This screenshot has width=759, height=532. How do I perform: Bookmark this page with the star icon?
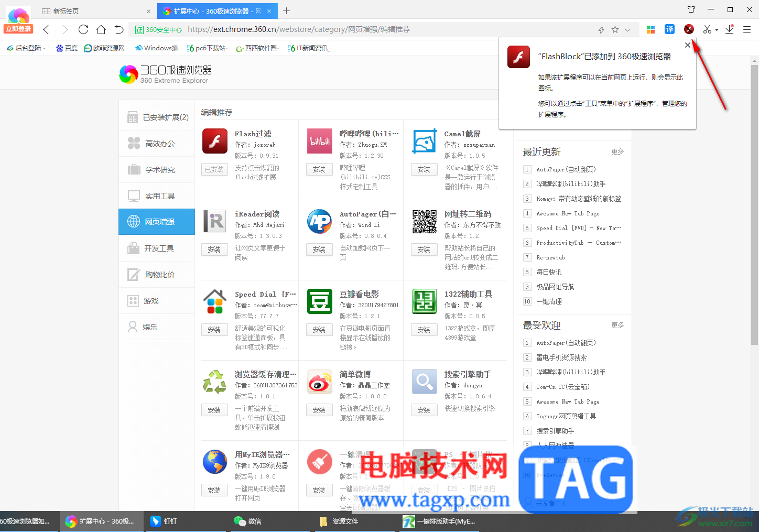(x=615, y=30)
